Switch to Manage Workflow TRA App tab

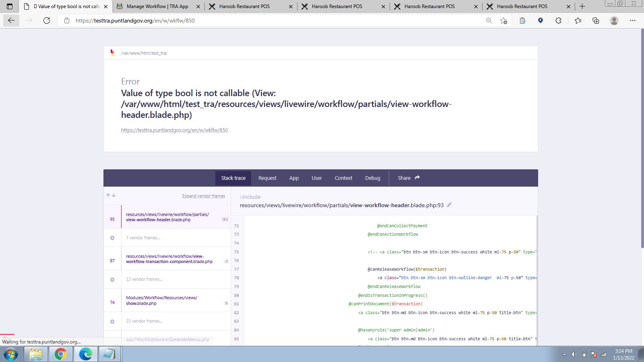[x=157, y=6]
